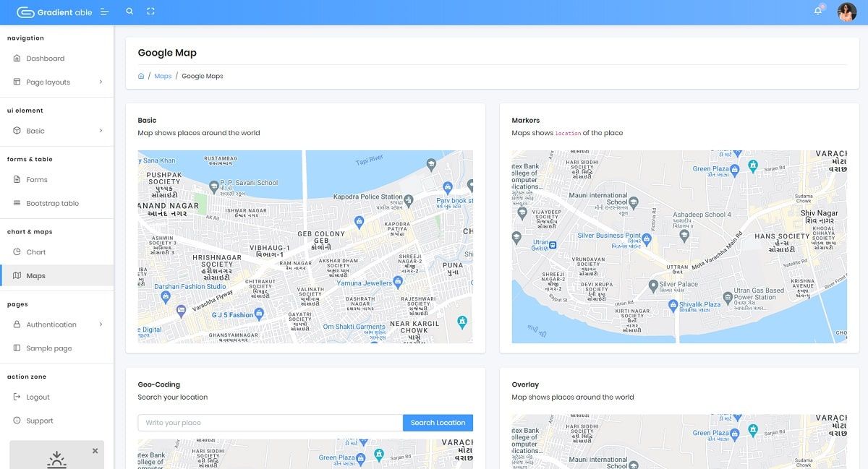868x469 pixels.
Task: Click the Bootstrap table server icon
Action: 17,204
